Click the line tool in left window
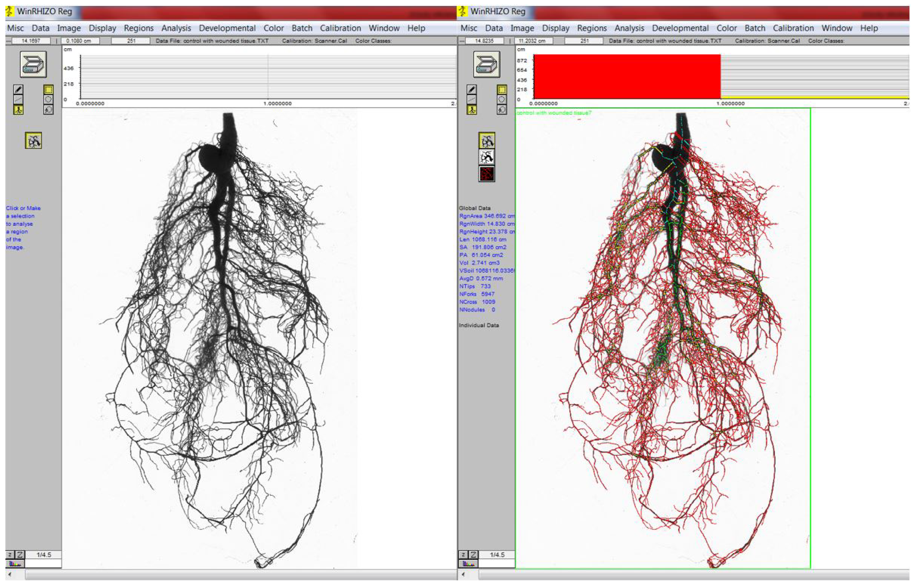 coord(18,99)
